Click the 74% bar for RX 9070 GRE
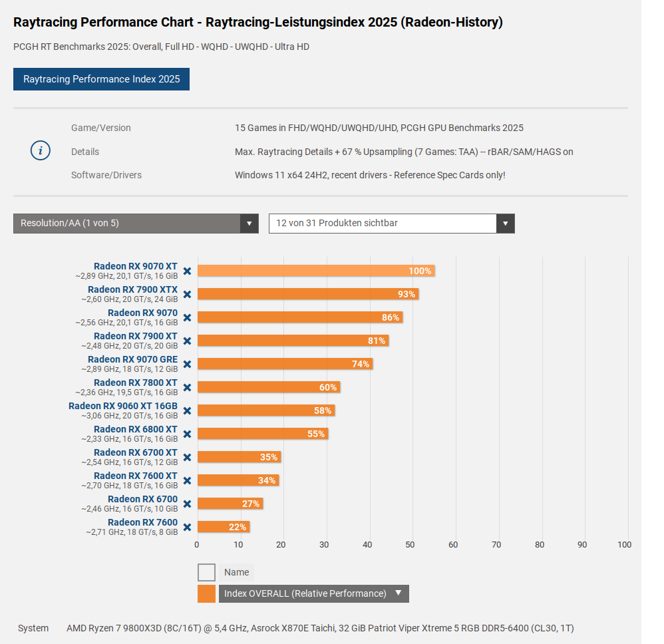This screenshot has height=644, width=664. [285, 364]
